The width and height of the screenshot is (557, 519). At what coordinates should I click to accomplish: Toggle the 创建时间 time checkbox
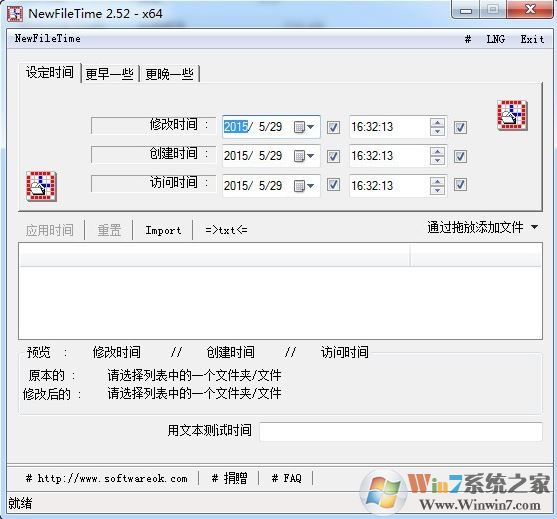460,156
